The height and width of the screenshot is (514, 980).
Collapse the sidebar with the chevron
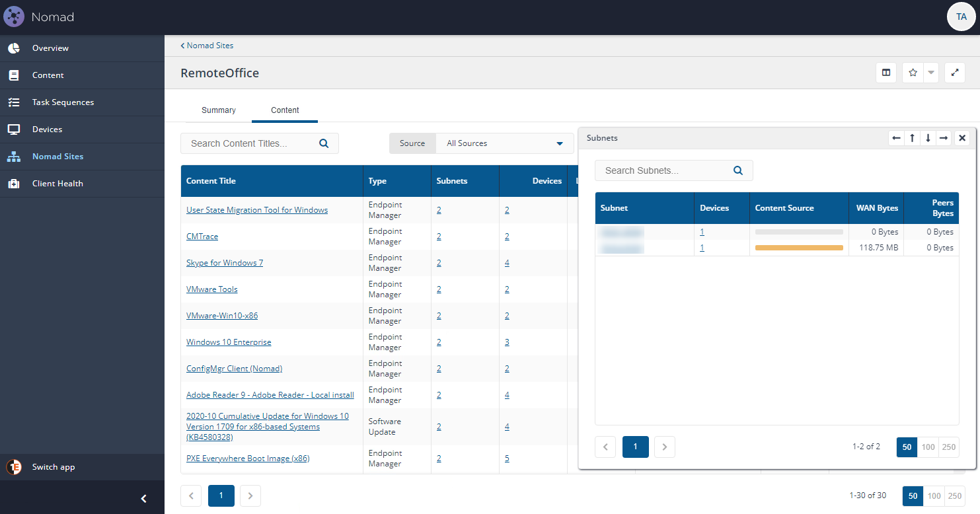click(x=144, y=499)
